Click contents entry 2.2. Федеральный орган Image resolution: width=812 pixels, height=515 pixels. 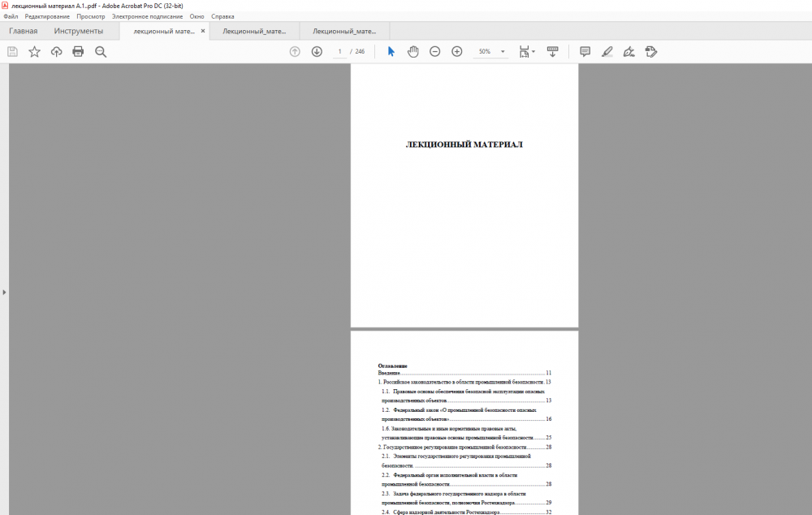[x=466, y=480]
